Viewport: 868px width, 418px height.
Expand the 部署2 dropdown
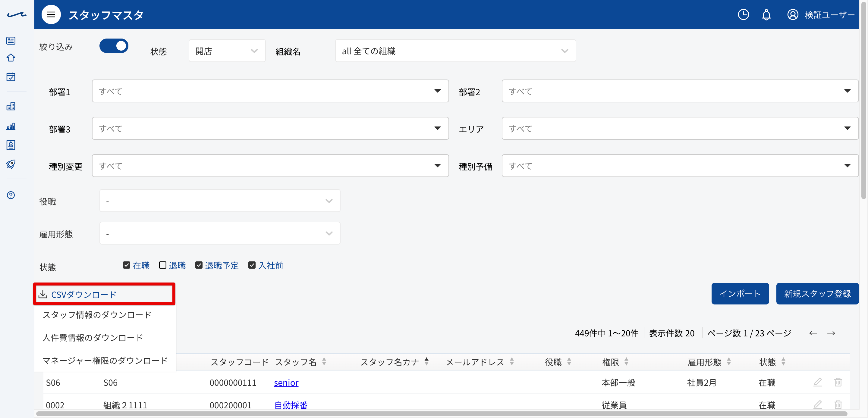point(680,91)
